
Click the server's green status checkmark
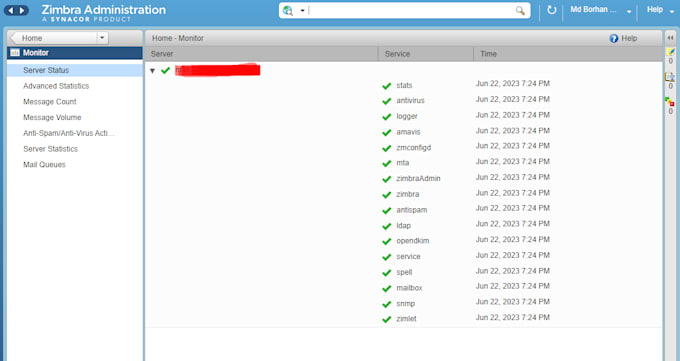[165, 70]
